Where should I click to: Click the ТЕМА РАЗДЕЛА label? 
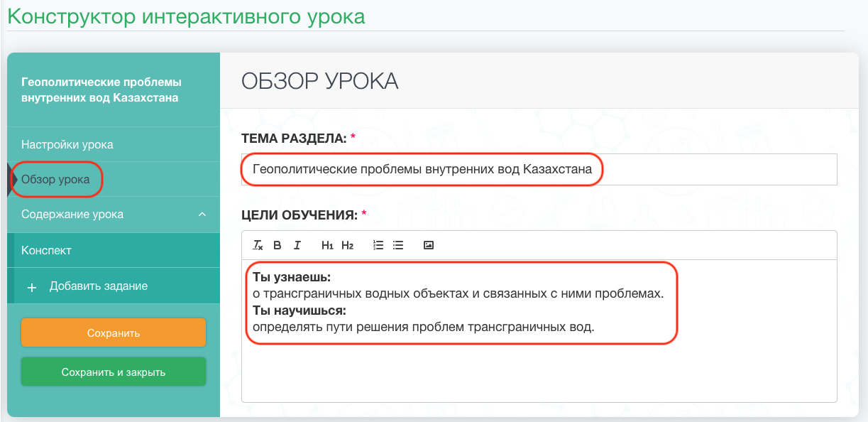coord(294,138)
